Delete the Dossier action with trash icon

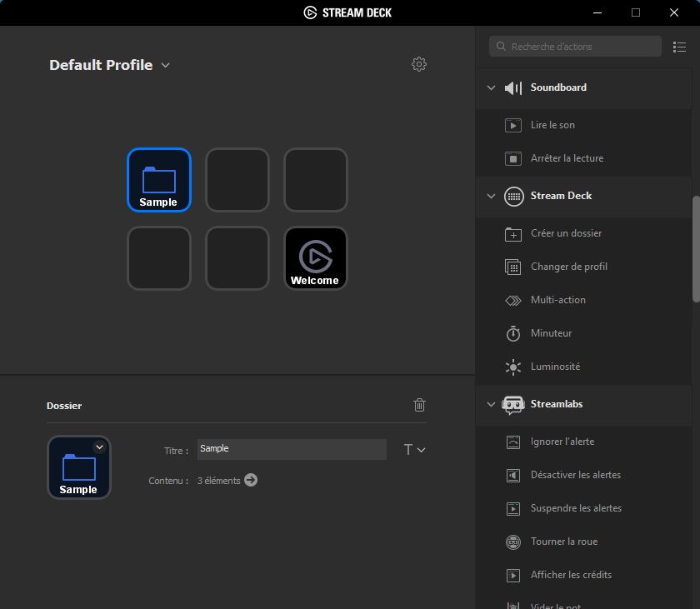[419, 405]
